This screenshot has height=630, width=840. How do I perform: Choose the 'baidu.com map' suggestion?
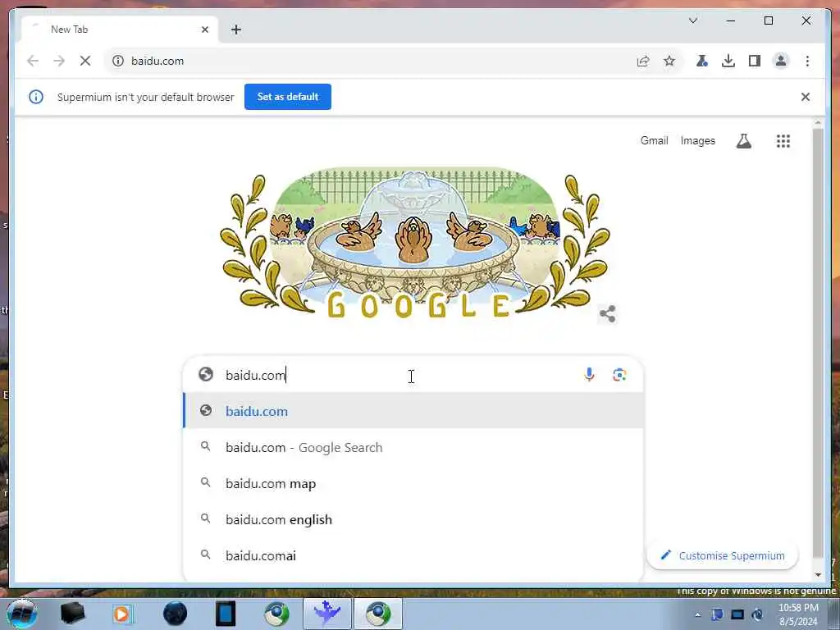tap(413, 484)
